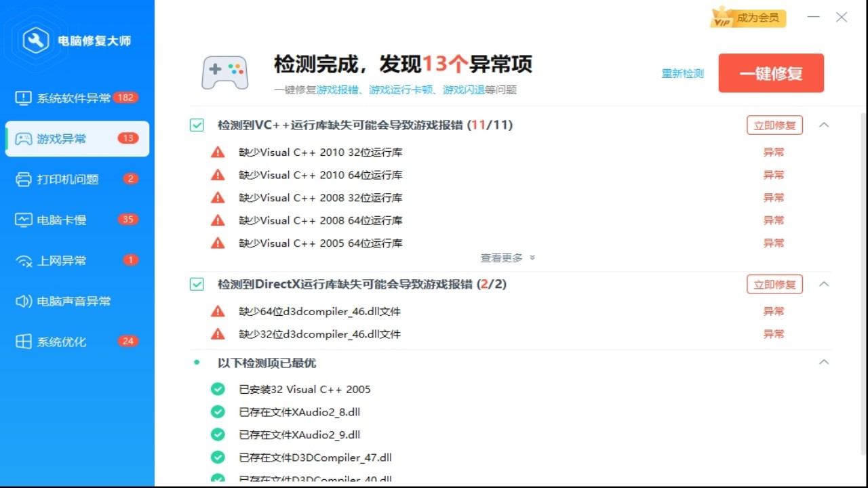This screenshot has height=488, width=868.
Task: Click the 一键修复 repair button
Action: click(x=771, y=73)
